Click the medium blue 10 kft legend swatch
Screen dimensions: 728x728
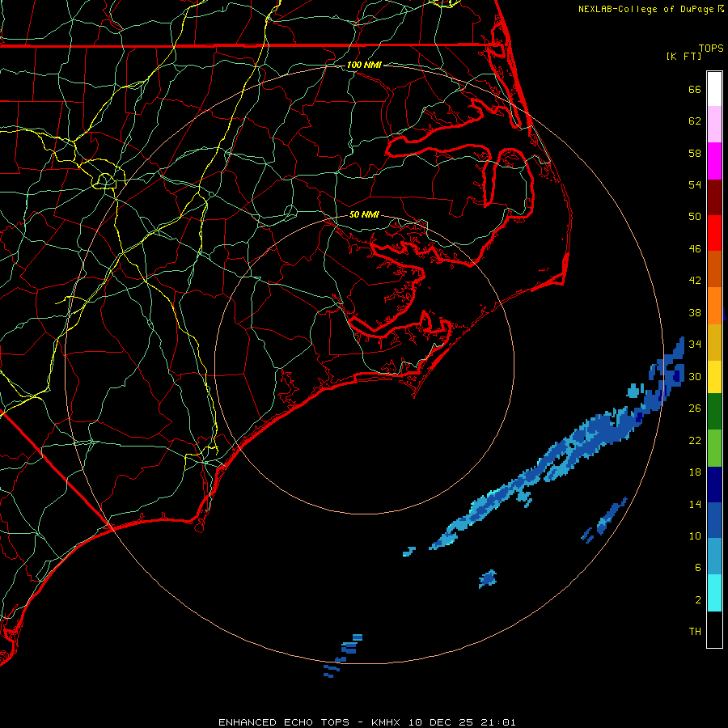pos(714,520)
